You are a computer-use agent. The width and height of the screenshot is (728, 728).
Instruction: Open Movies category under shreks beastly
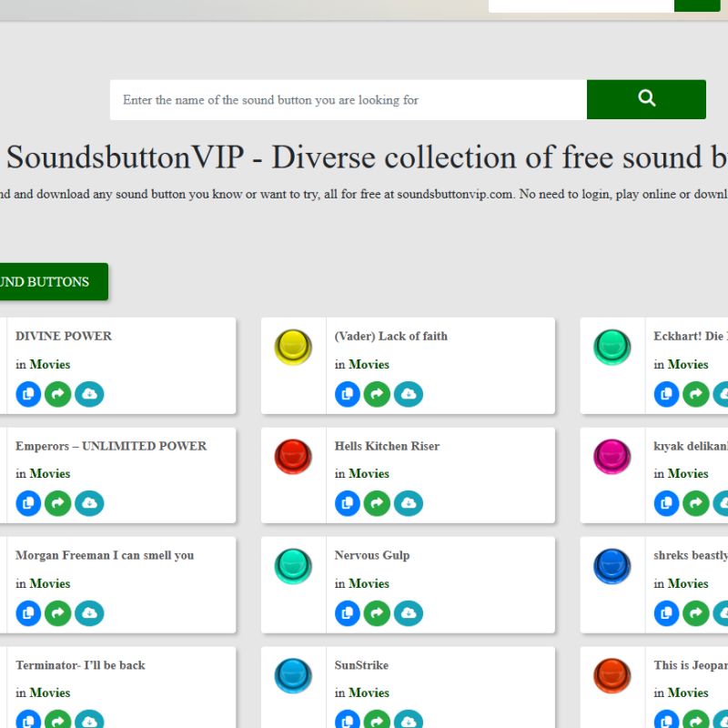[x=688, y=583]
